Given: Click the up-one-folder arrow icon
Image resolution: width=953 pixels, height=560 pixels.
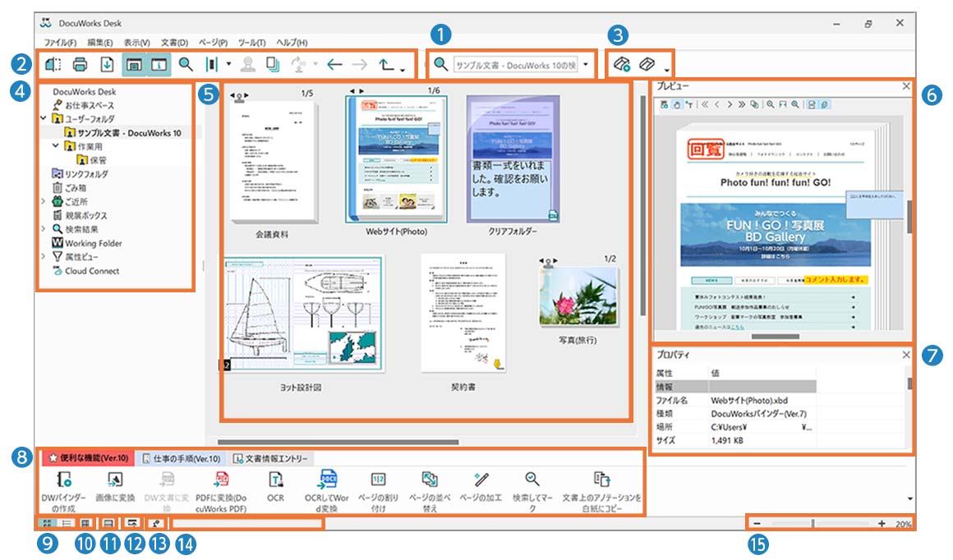Looking at the screenshot, I should click(x=387, y=64).
